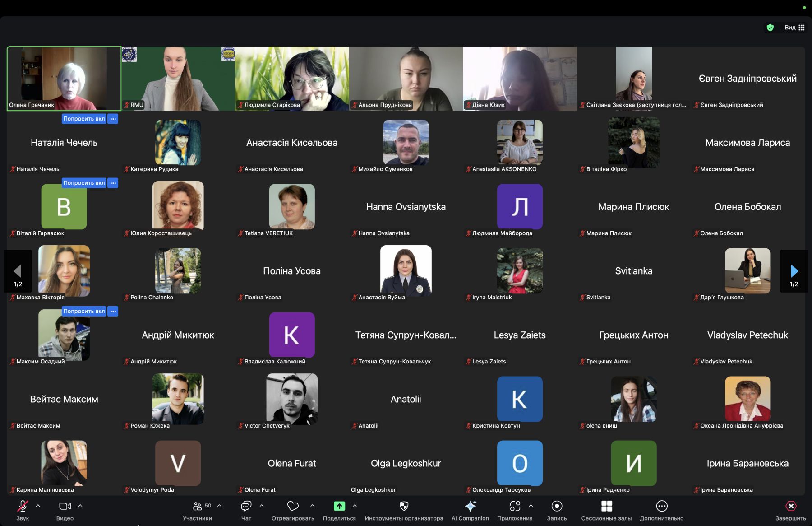Toggle the Видео camera on or off

65,506
